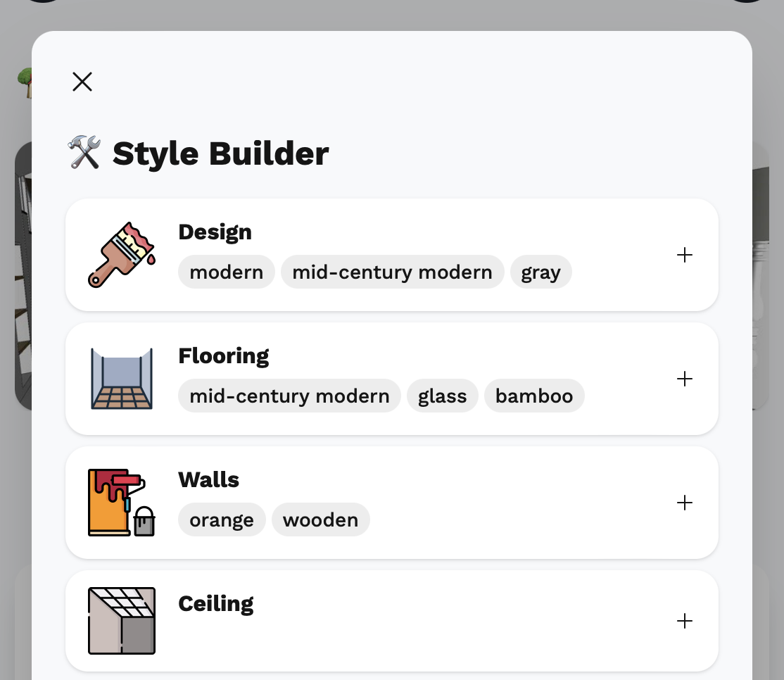Close the Style Builder dialog

tap(82, 82)
